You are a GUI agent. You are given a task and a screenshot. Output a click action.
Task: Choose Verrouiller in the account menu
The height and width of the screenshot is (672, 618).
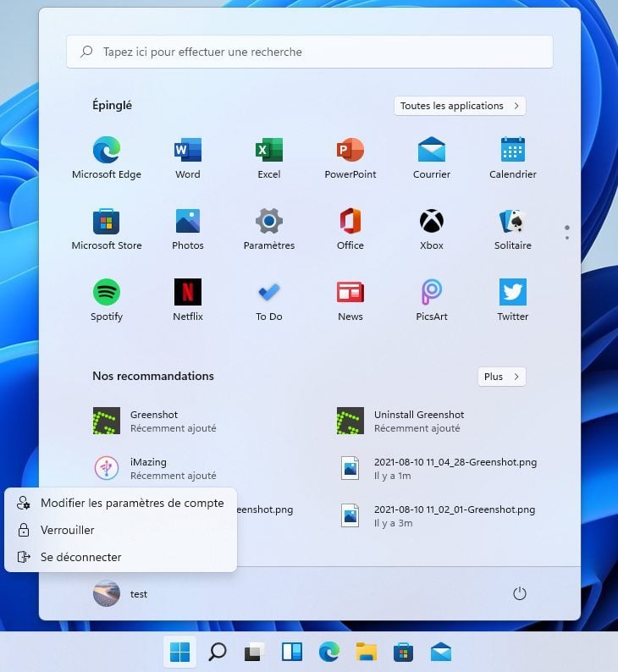click(x=120, y=530)
